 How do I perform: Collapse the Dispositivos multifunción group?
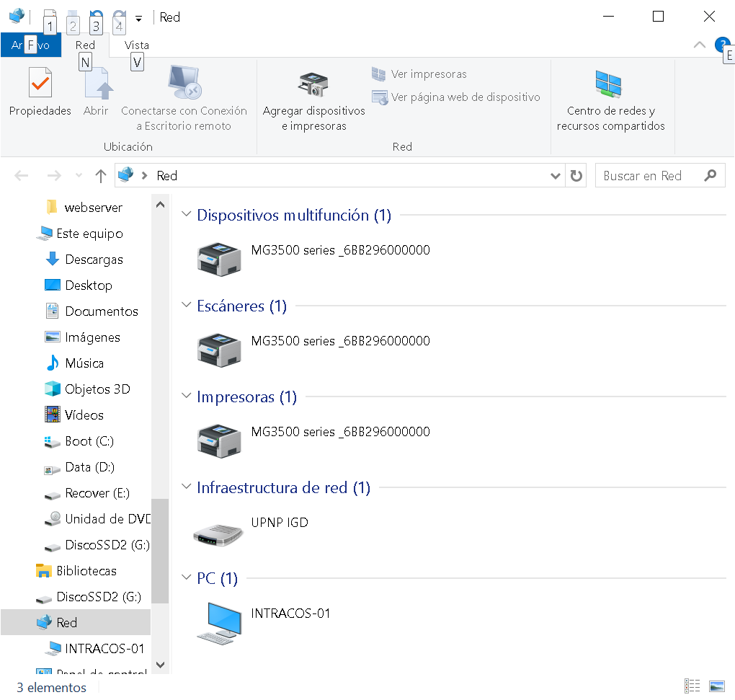point(186,214)
